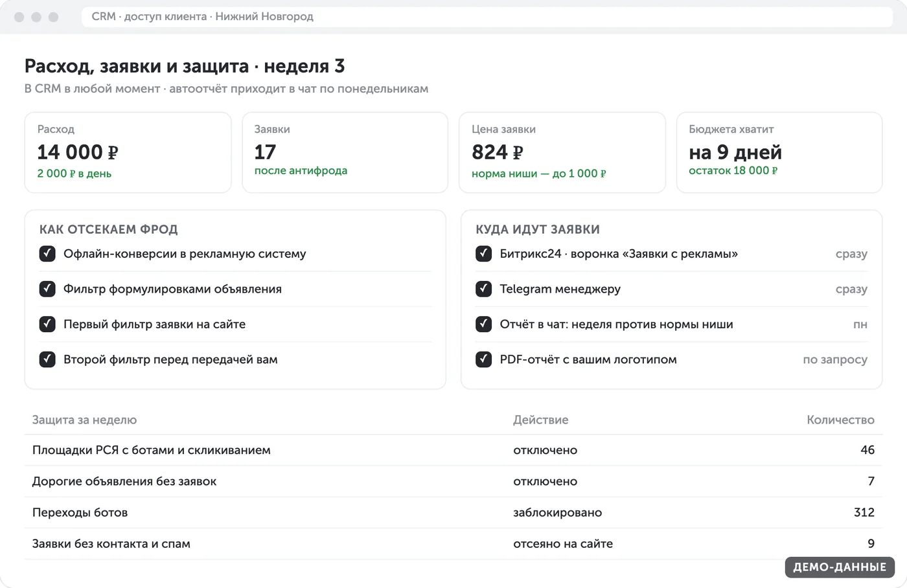The height and width of the screenshot is (588, 907).
Task: Toggle checkbox for Офлайн-конверсии в рекламную систему
Action: click(47, 253)
